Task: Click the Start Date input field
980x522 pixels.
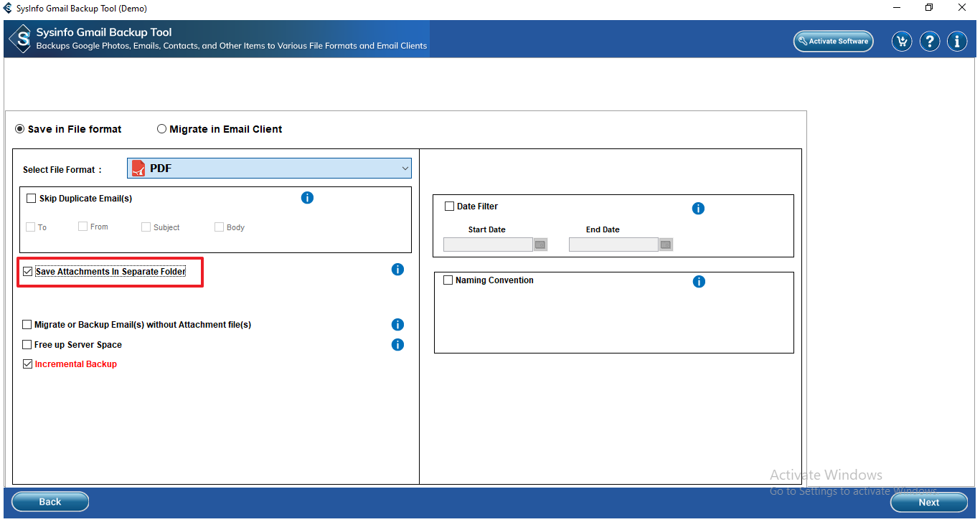Action: pyautogui.click(x=488, y=245)
